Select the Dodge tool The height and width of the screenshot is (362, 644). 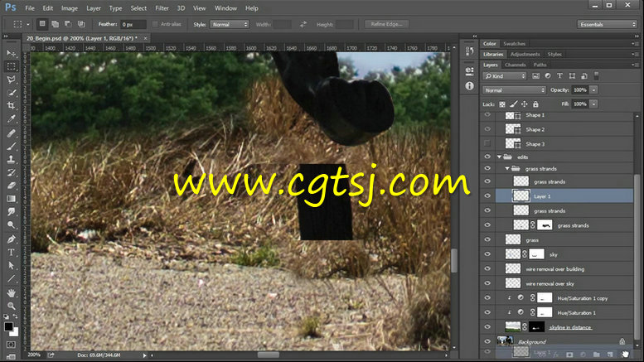click(11, 225)
